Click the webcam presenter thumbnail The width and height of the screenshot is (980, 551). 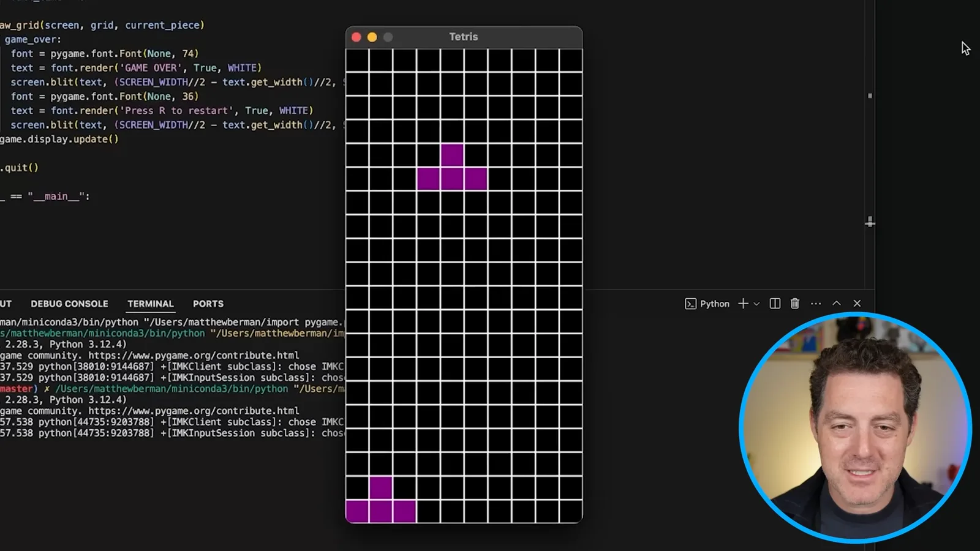click(x=855, y=428)
